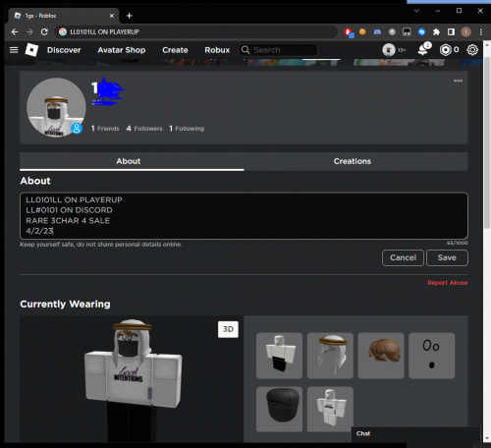Screen dimensions: 491x448
Task: Click the avatar headshot in navigation bar
Action: 389,50
